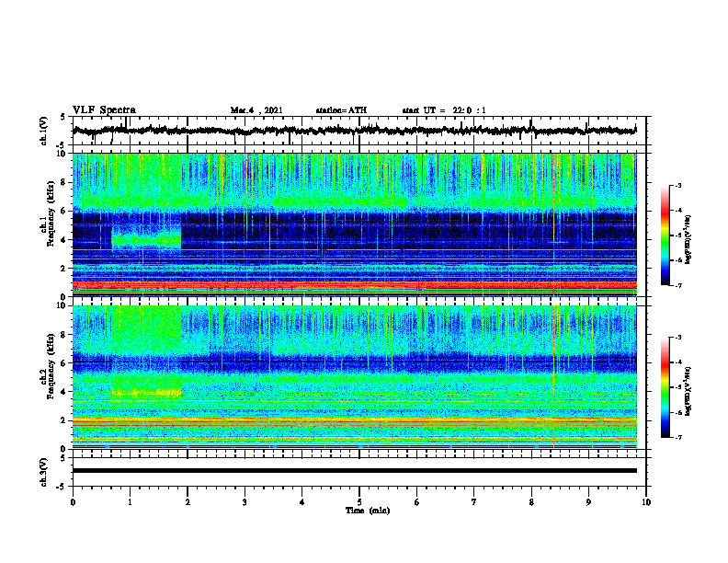This screenshot has height=563, width=728.
Task: Click time axis tick label "9"
Action: tap(588, 502)
